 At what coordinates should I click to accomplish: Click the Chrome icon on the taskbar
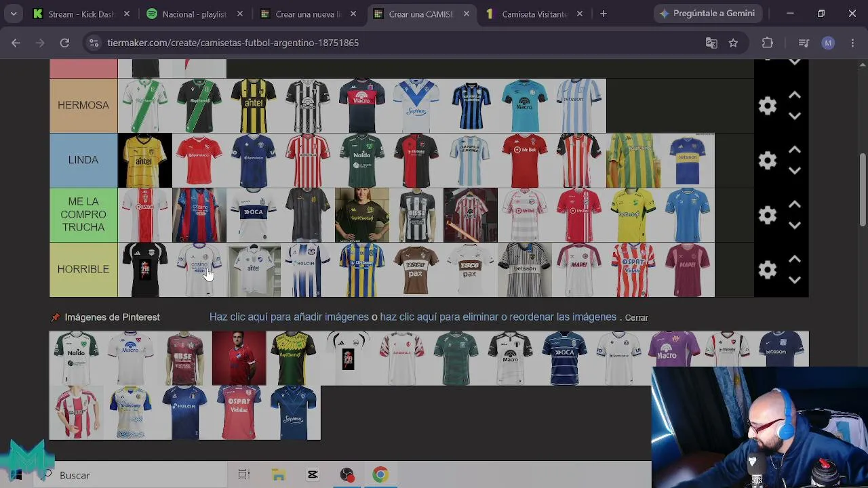pos(380,475)
